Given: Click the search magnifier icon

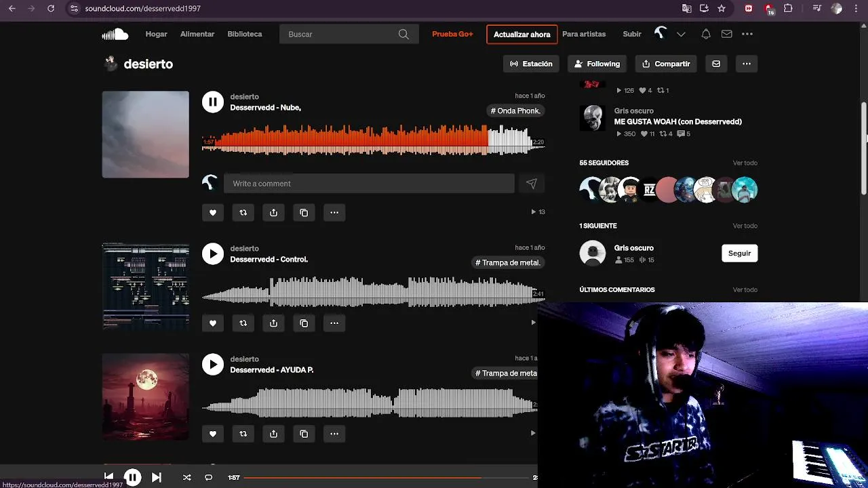Looking at the screenshot, I should [403, 34].
